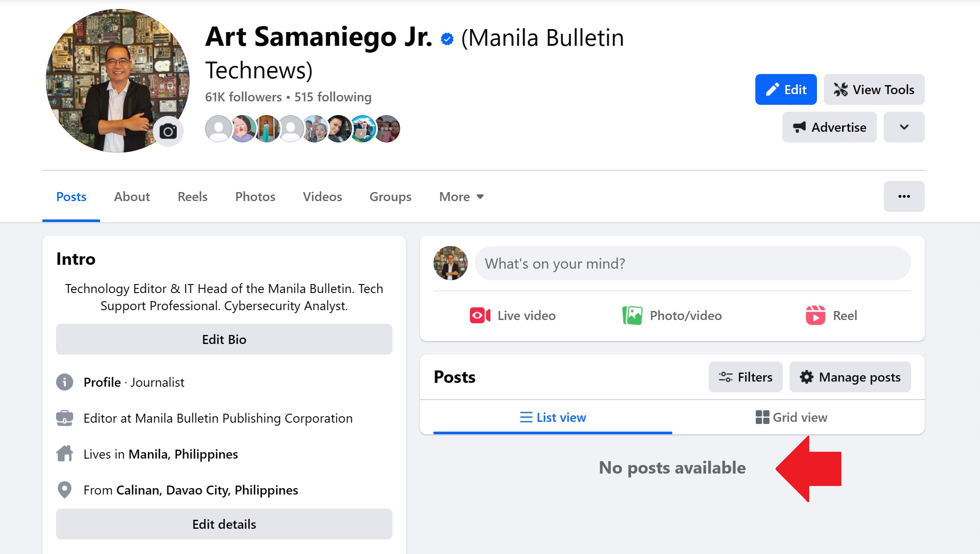Click Edit details below location info
Screen dimensions: 980x554
223,524
